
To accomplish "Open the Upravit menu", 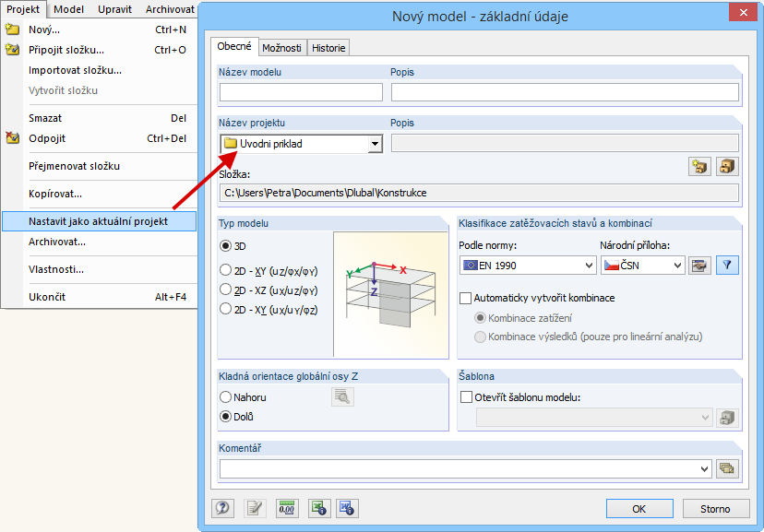I will point(114,9).
